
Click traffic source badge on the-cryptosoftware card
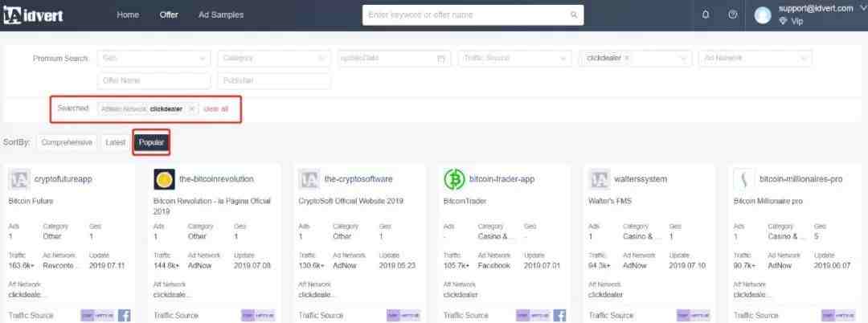403,315
